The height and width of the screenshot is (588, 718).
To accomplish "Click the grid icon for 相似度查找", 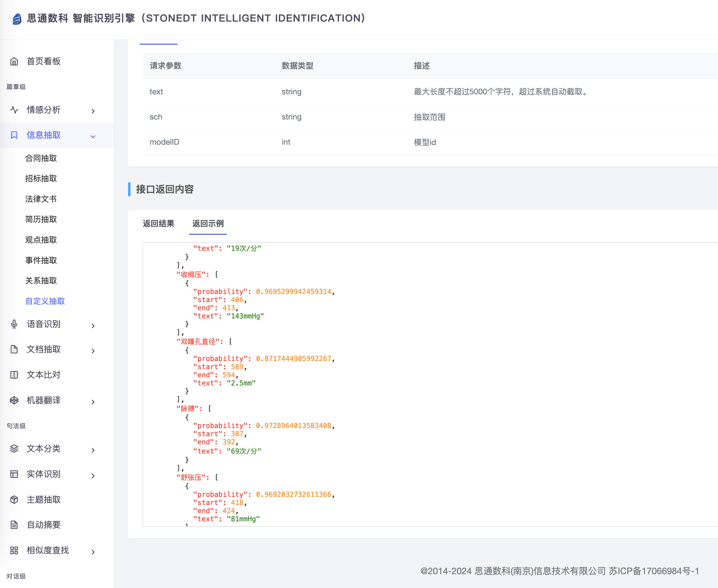I will point(14,550).
